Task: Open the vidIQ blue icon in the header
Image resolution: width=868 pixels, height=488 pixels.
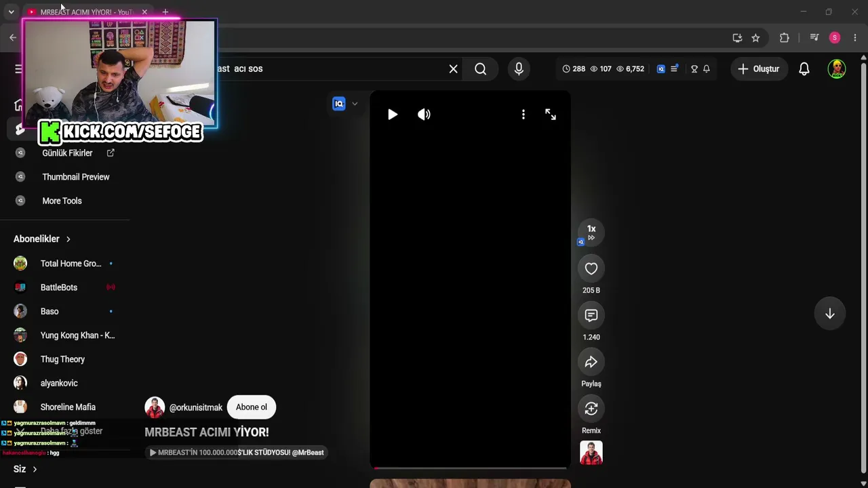Action: pos(661,68)
